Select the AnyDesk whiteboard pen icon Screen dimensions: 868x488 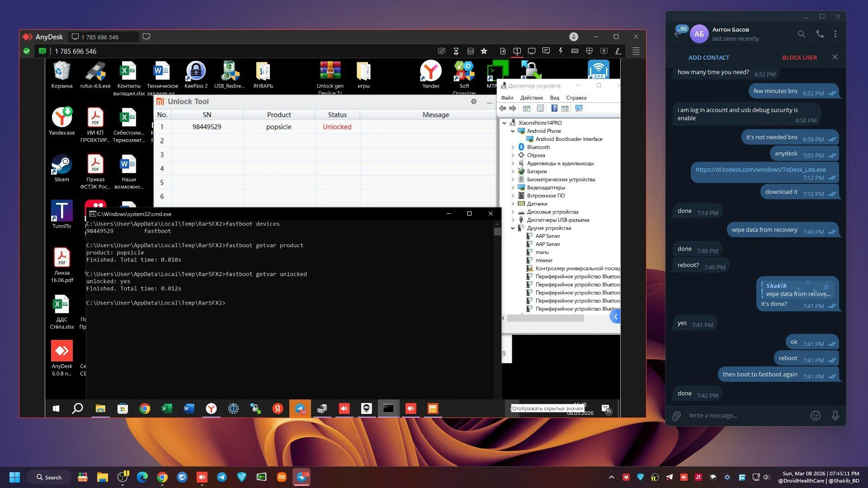(x=618, y=51)
